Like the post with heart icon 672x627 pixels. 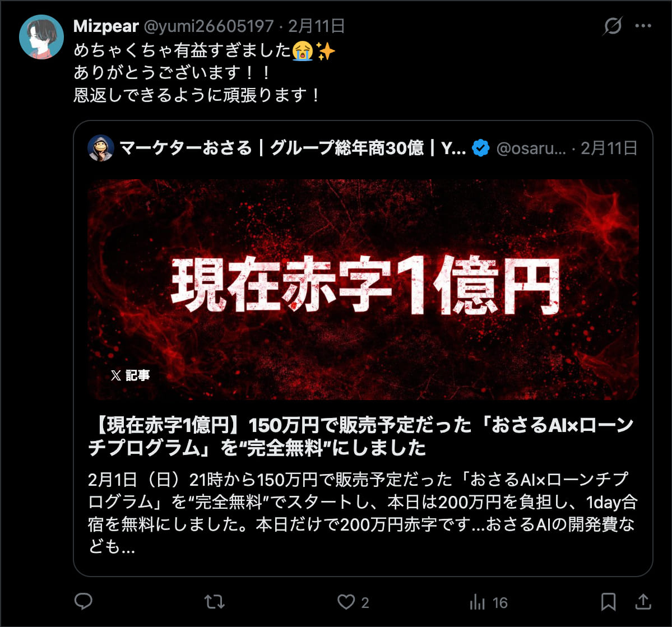coord(346,602)
